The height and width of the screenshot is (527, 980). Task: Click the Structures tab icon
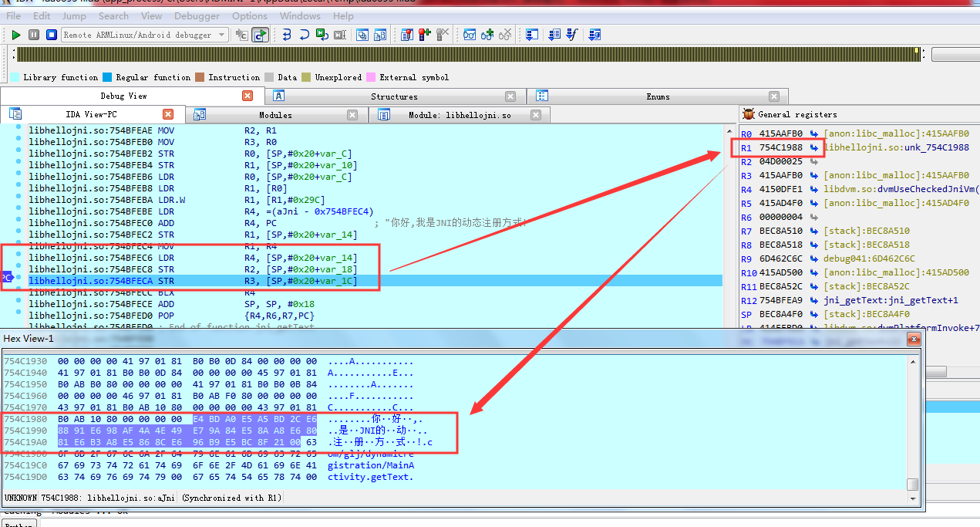pyautogui.click(x=279, y=96)
